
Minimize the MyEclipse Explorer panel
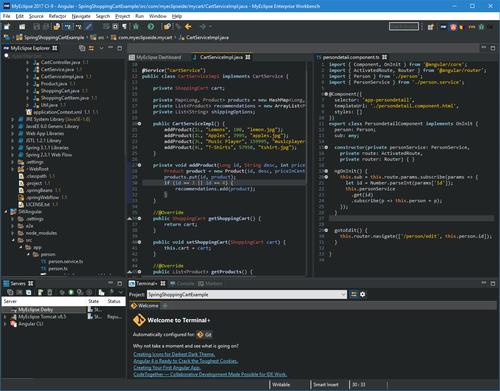(x=111, y=48)
